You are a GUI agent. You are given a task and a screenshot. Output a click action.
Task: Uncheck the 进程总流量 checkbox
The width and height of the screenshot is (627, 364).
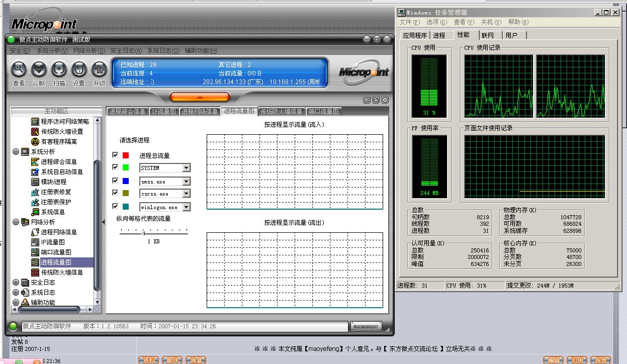point(115,155)
